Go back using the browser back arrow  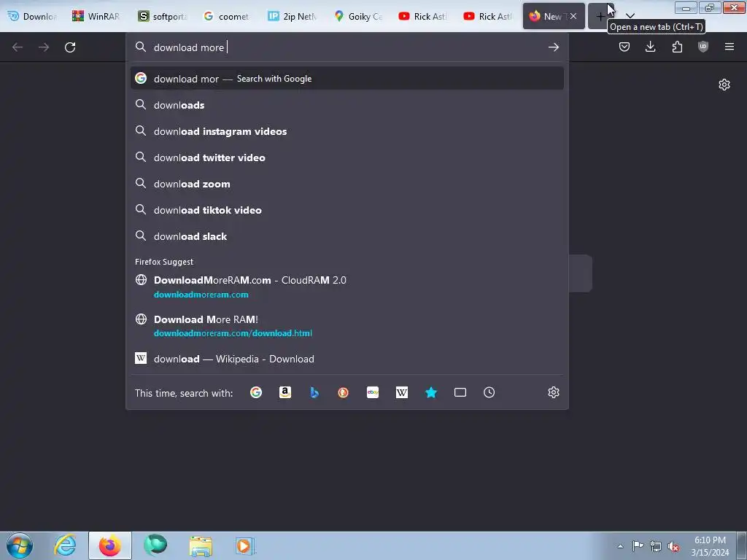pyautogui.click(x=18, y=47)
